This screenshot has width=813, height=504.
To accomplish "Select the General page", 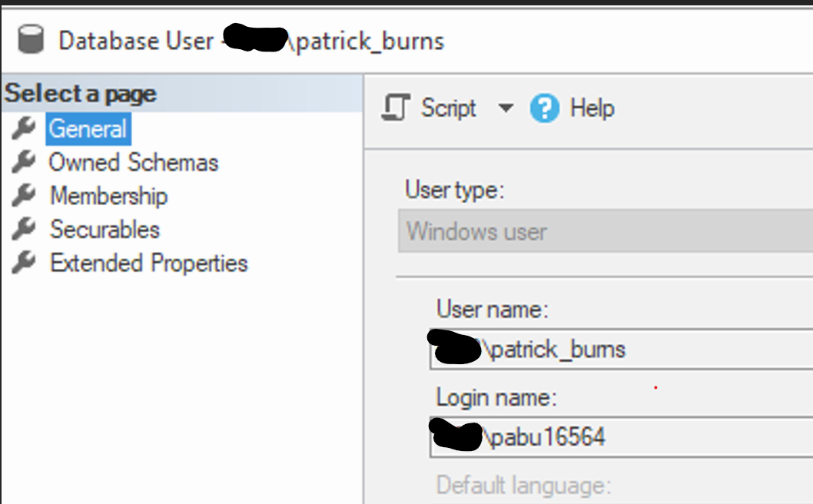I will [x=88, y=128].
